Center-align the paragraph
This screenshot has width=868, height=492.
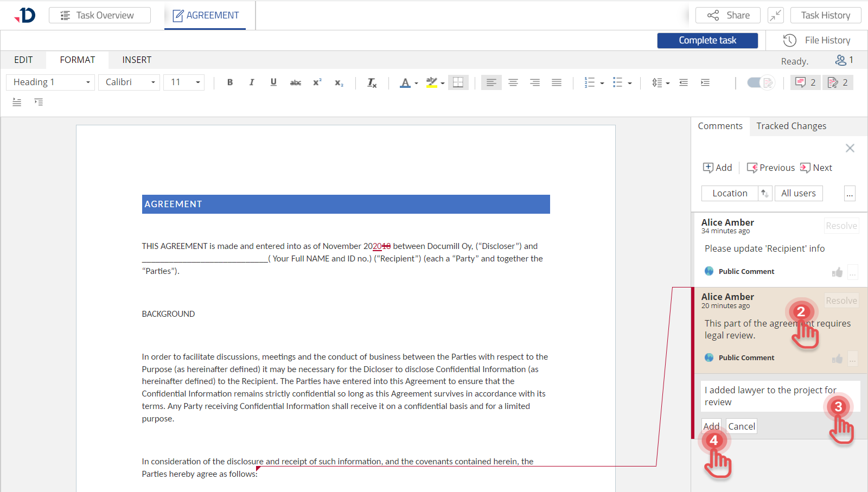pos(513,82)
